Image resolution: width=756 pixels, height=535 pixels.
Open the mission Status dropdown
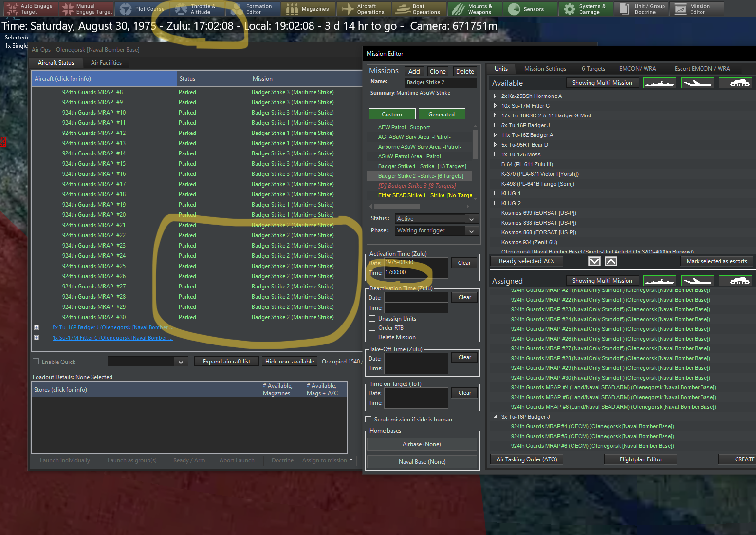coord(437,219)
